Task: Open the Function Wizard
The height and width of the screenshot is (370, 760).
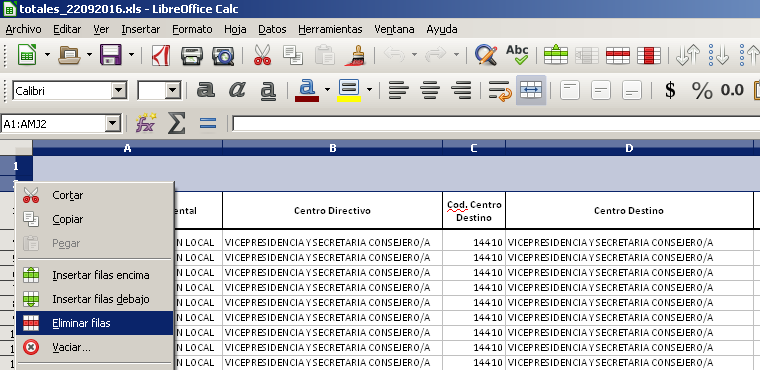Action: 145,124
